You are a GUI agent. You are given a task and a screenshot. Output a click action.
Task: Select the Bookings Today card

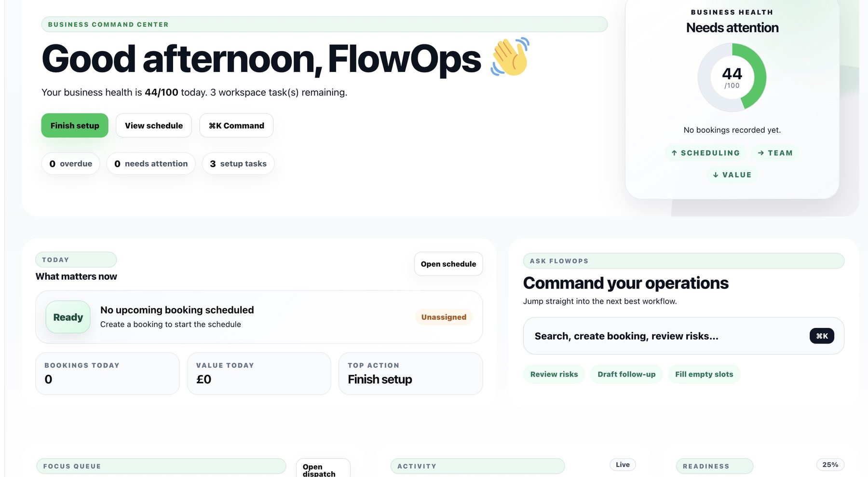[x=108, y=373]
